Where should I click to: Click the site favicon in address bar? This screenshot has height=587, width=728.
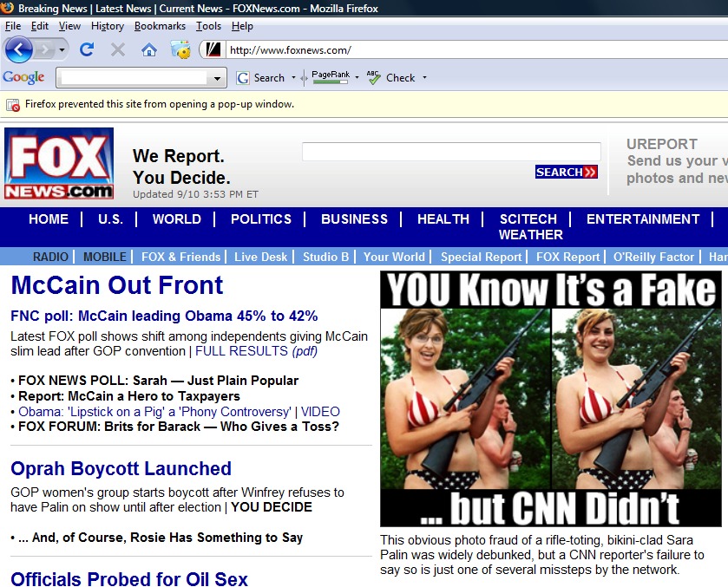point(213,49)
